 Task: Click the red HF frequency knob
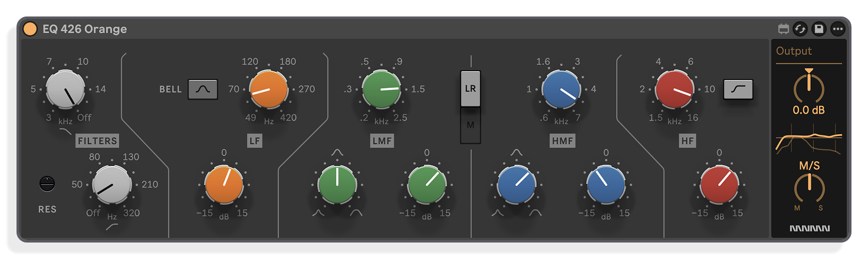(675, 89)
